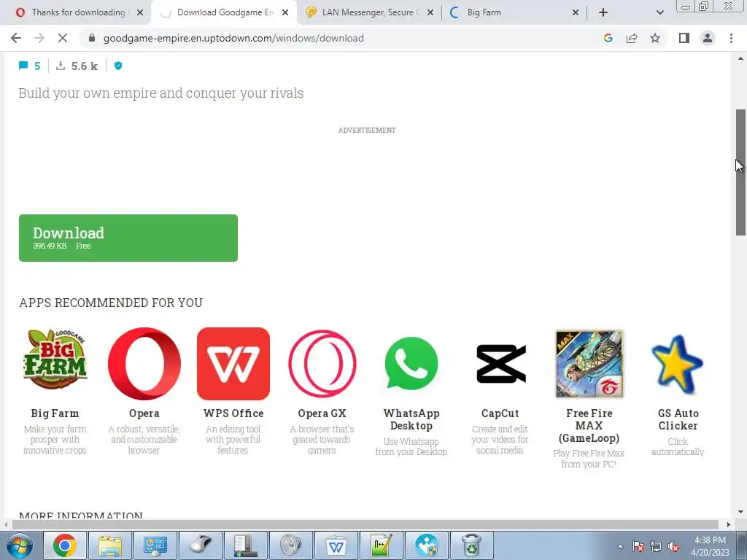Close the Big Farm tab
Image resolution: width=747 pixels, height=560 pixels.
click(576, 12)
